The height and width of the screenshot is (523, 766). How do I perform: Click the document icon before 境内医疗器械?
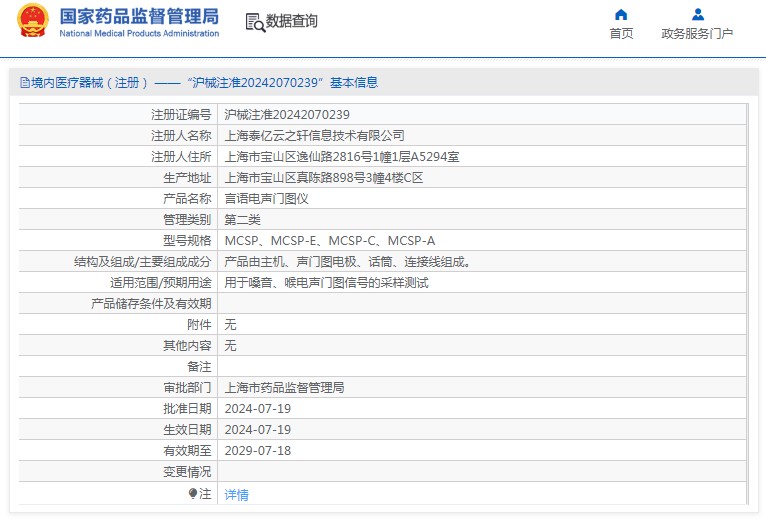[25, 83]
